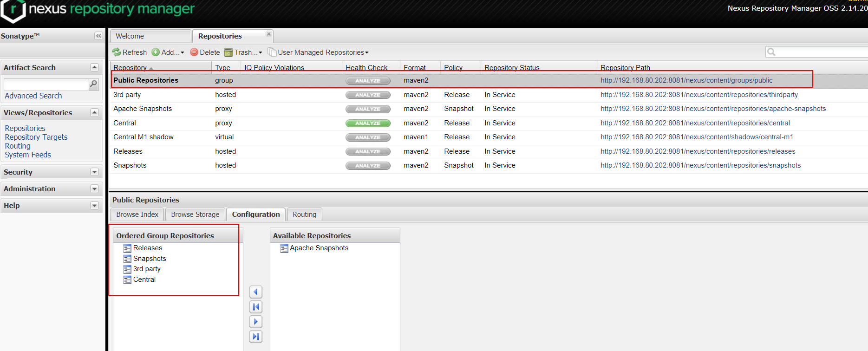The image size is (868, 351).
Task: Switch to the Browse Index tab
Action: tap(137, 214)
